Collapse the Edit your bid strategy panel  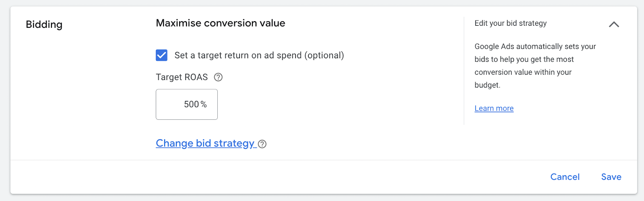point(614,25)
